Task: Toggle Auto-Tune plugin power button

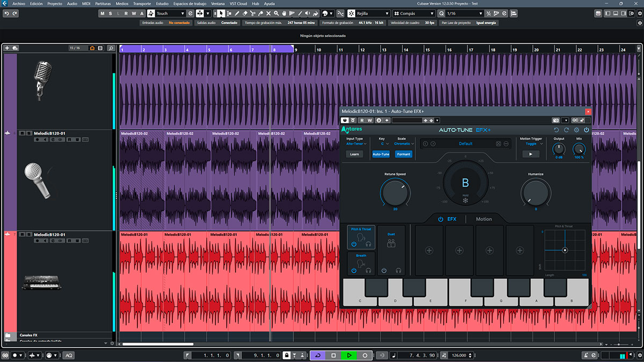Action: (587, 130)
